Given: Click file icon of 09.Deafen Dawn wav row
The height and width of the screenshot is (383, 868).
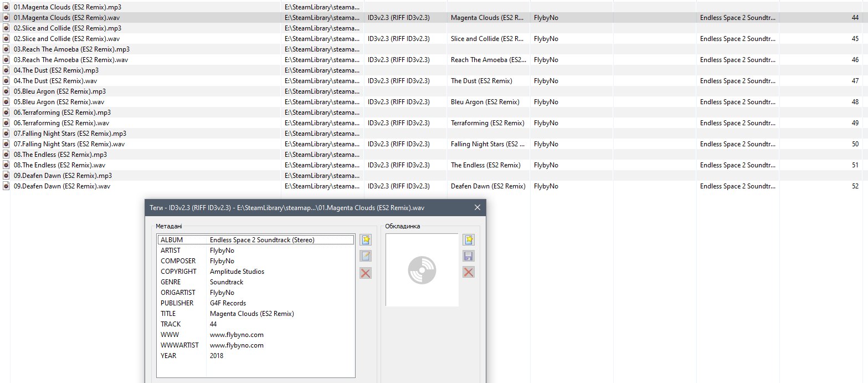Looking at the screenshot, I should coord(7,186).
